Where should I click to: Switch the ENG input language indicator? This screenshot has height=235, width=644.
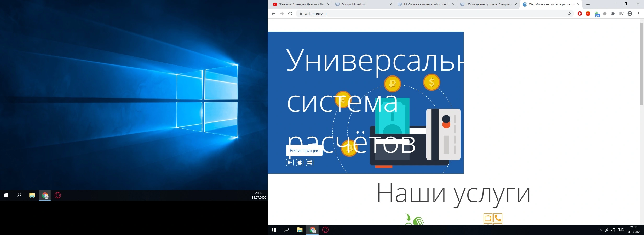[x=620, y=230]
